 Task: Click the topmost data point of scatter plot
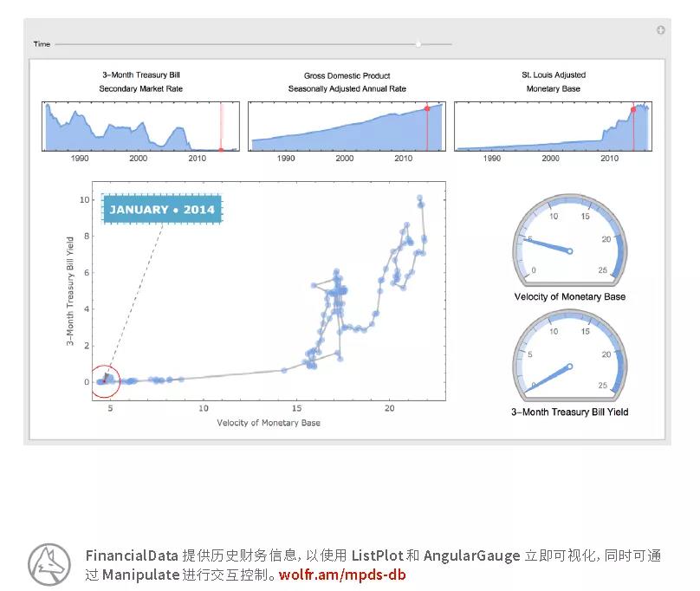[419, 198]
